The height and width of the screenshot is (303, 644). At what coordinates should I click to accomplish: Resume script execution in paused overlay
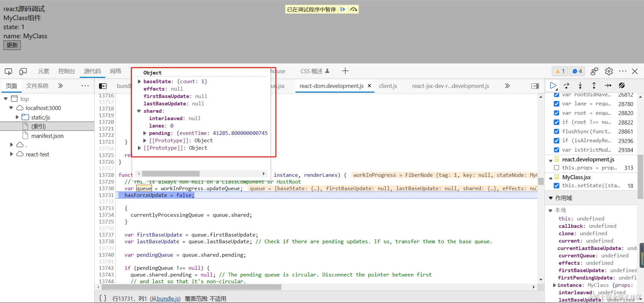point(343,9)
